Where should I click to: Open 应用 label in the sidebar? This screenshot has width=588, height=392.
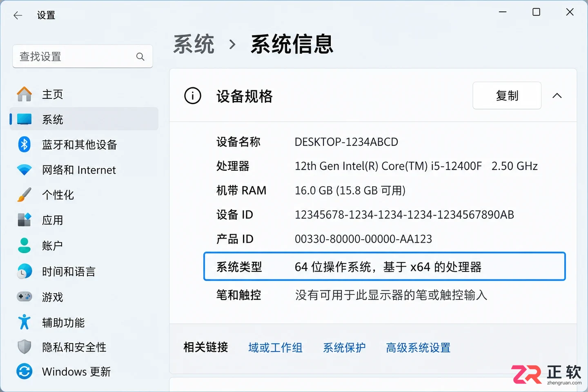[53, 220]
